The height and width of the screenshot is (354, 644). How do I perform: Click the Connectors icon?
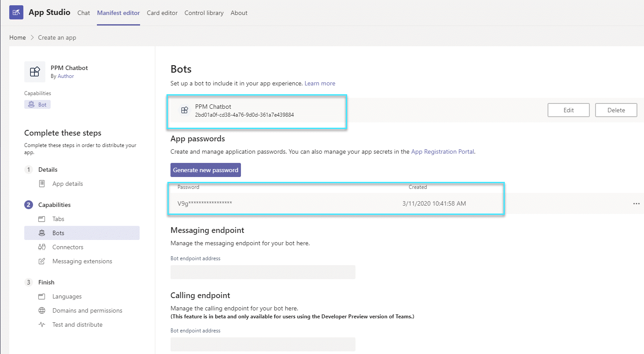tap(42, 247)
